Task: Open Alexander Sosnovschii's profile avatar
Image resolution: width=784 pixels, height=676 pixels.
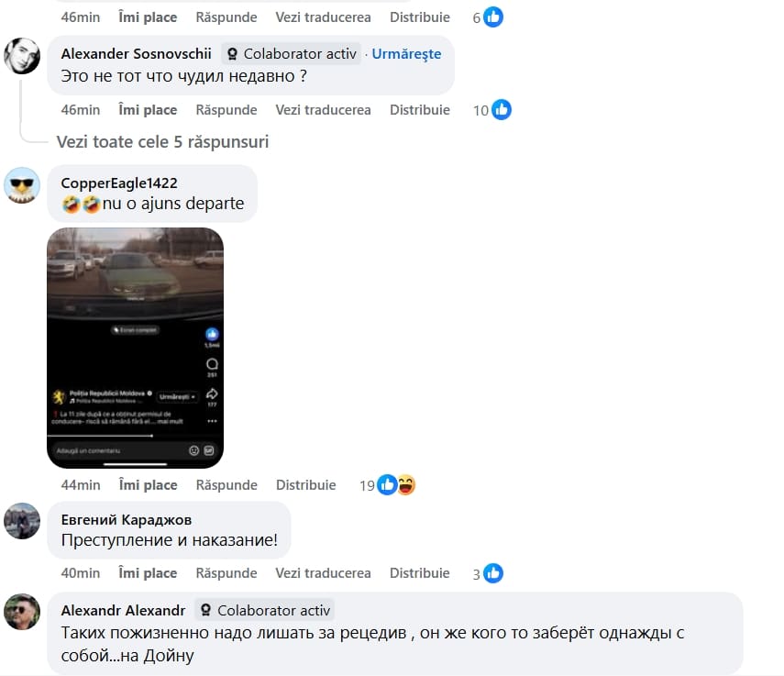Action: [22, 56]
